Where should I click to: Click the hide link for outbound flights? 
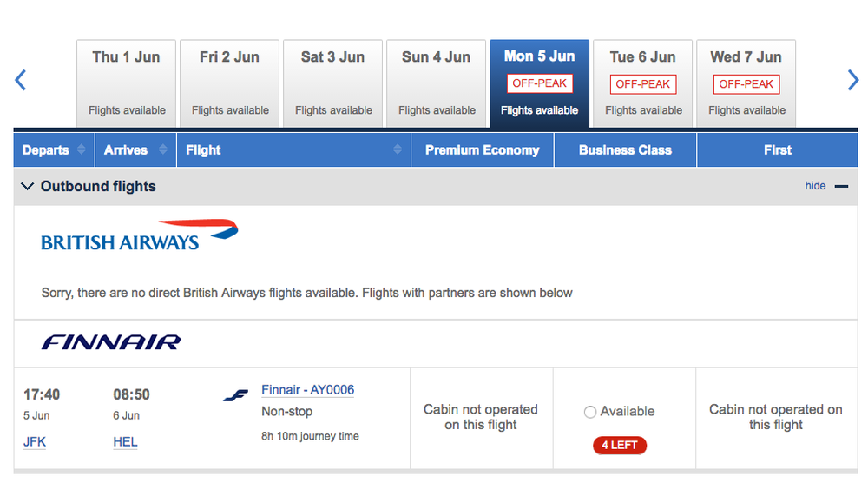(x=815, y=186)
